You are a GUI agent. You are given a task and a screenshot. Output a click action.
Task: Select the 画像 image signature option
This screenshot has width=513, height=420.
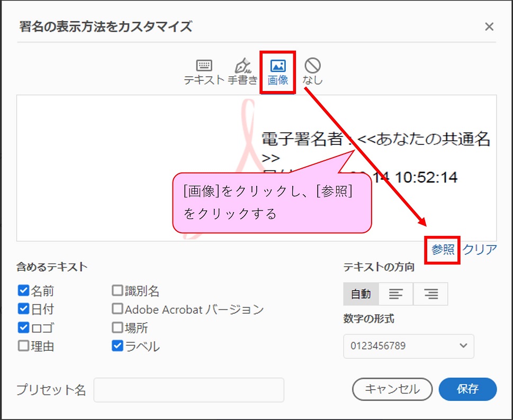[x=278, y=72]
